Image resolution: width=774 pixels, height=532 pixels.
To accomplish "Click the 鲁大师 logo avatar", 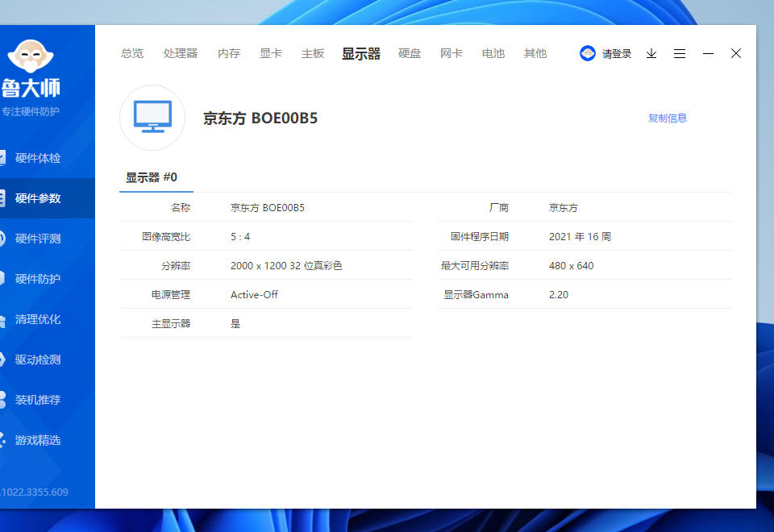I will tap(31, 56).
